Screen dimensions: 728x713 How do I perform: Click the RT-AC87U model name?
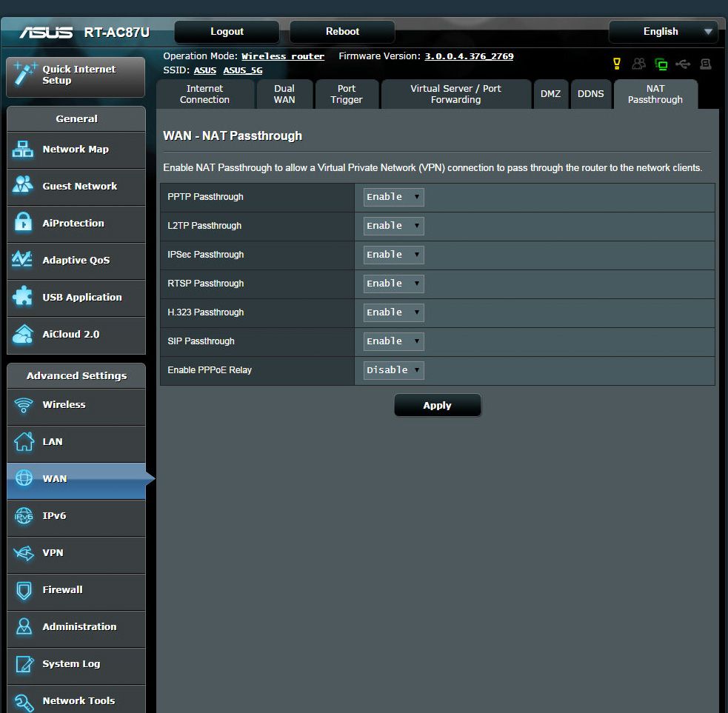tap(117, 33)
